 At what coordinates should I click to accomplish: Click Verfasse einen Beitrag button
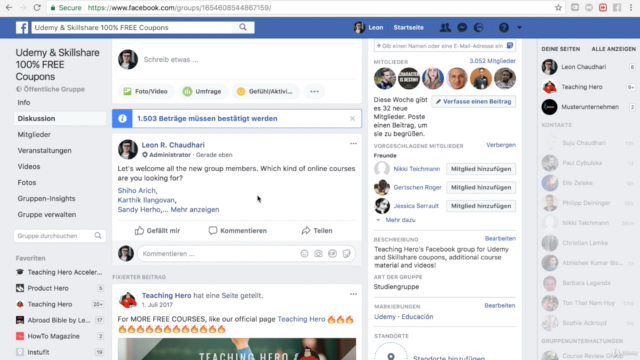point(473,101)
